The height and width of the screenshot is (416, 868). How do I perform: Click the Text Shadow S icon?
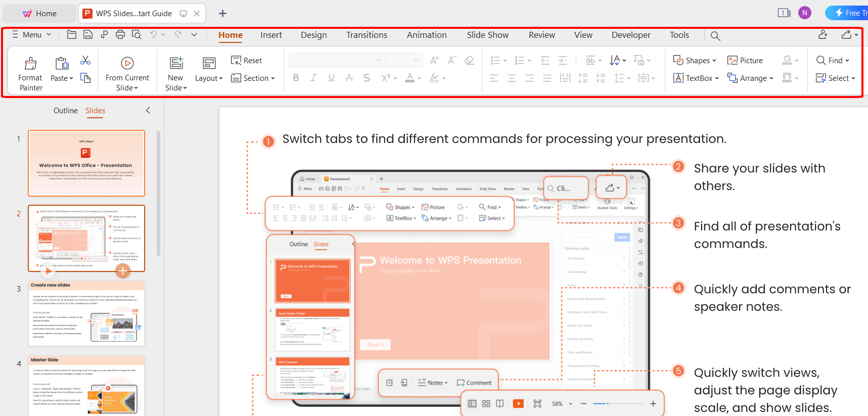367,78
